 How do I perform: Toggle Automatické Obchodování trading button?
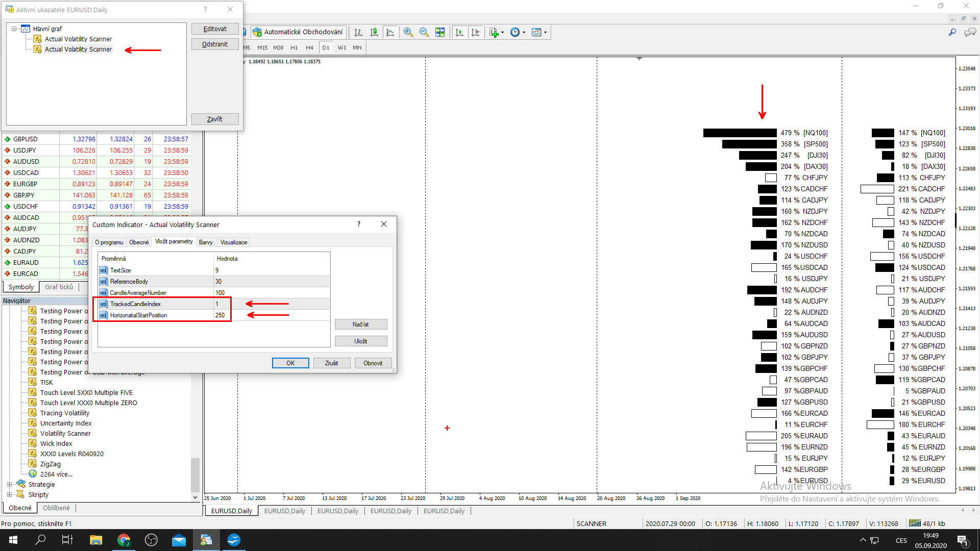[299, 32]
